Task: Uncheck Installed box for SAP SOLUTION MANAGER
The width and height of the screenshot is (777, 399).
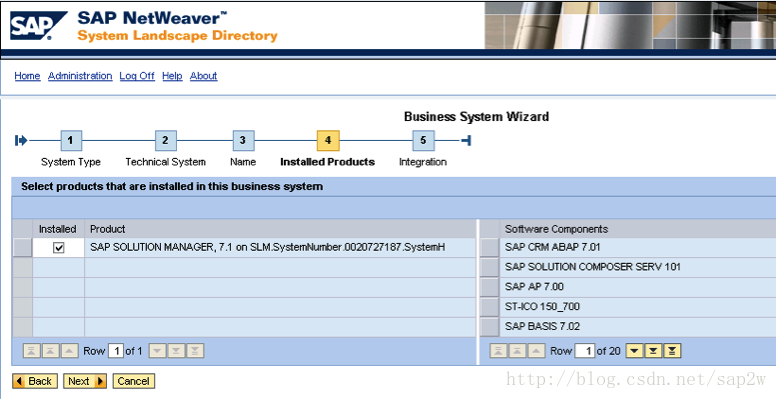Action: click(58, 247)
